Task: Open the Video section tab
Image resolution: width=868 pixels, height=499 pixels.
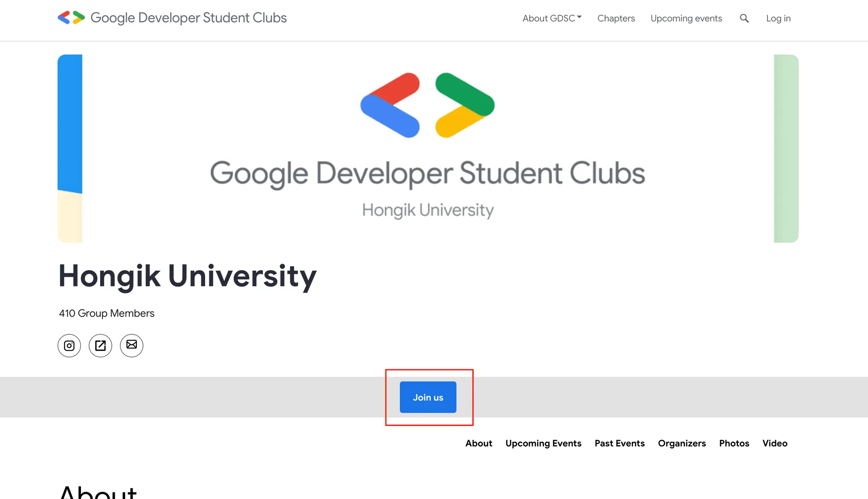Action: coord(775,443)
